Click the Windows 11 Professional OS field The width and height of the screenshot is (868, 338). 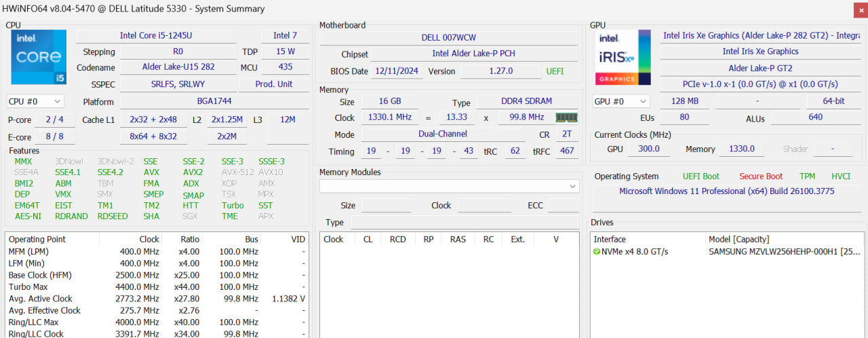point(727,191)
